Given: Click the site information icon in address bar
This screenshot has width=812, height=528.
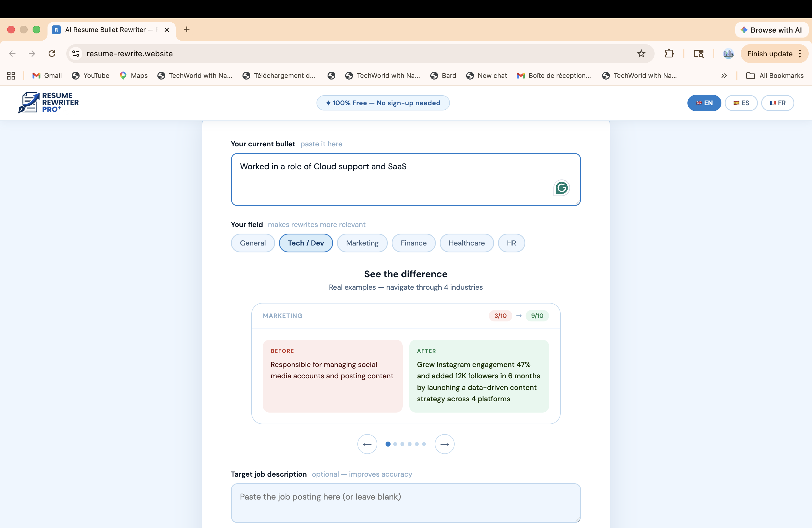Looking at the screenshot, I should pyautogui.click(x=76, y=54).
